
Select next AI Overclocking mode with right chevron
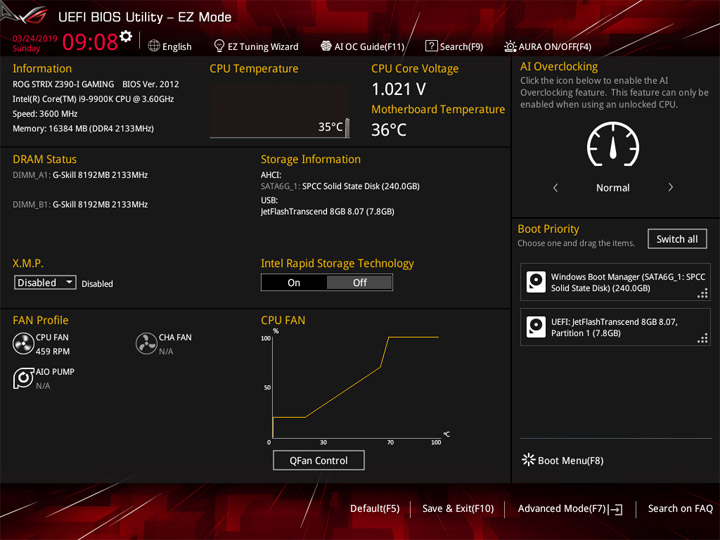(670, 187)
